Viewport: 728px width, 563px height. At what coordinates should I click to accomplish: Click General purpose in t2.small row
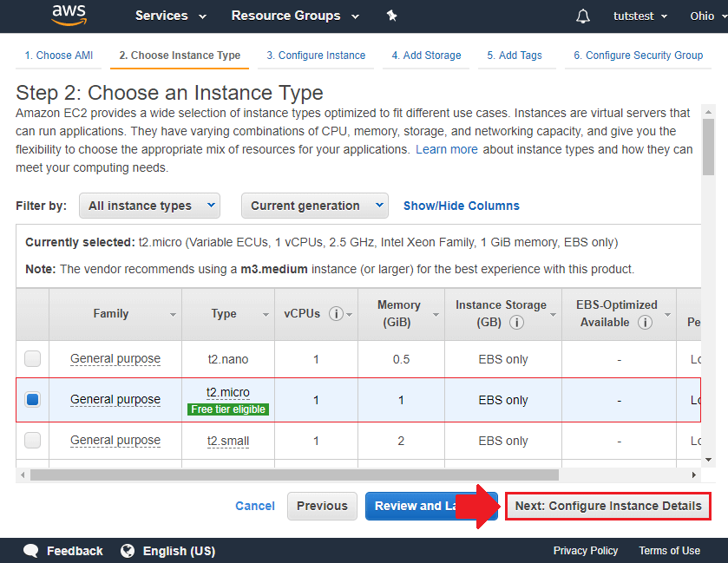pyautogui.click(x=115, y=441)
